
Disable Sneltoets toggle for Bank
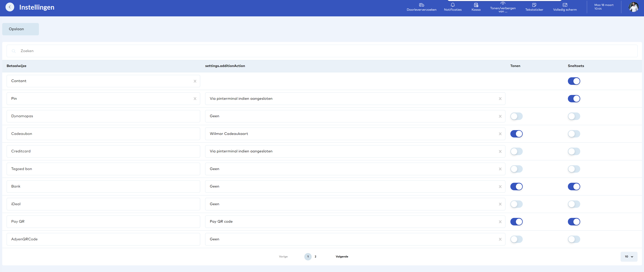tap(574, 186)
